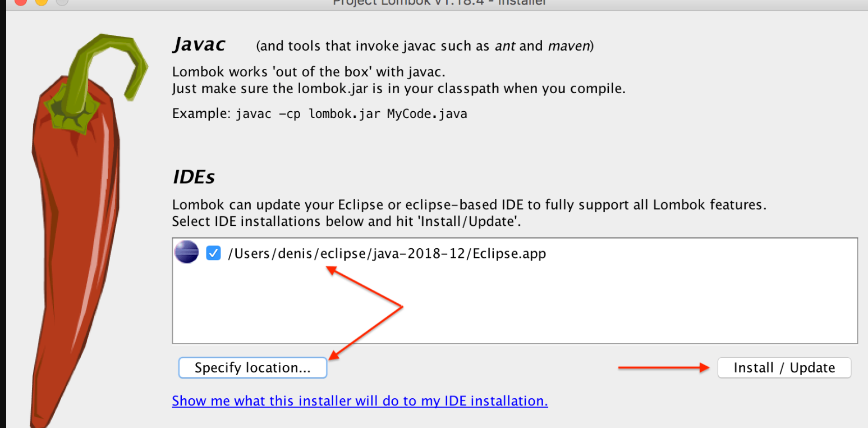Click the Javac heading
This screenshot has height=428, width=868.
pyautogui.click(x=199, y=44)
